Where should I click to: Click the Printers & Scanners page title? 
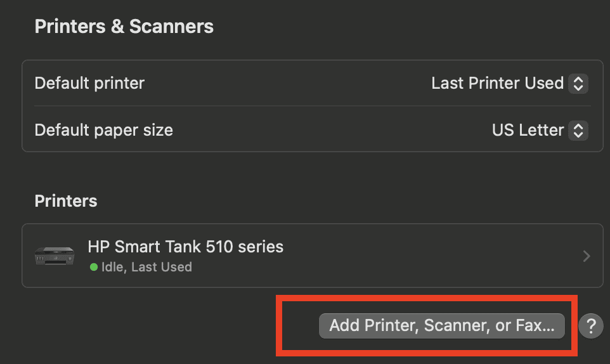[124, 27]
